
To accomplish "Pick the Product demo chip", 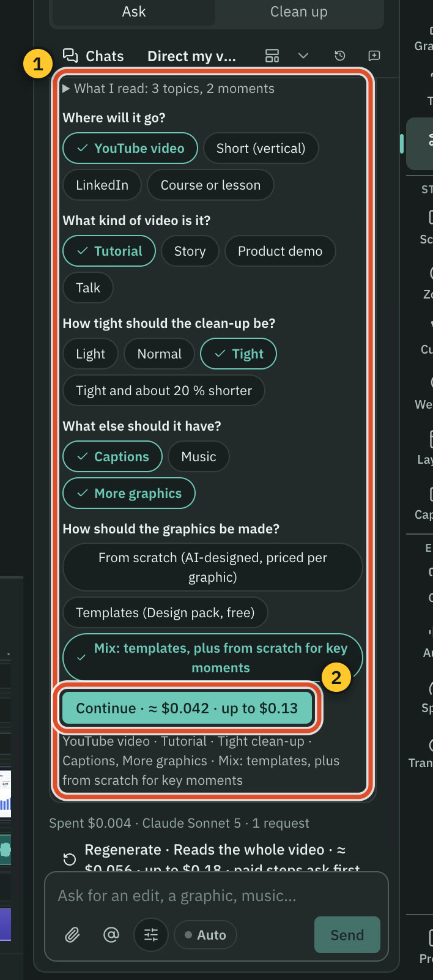I will tap(280, 251).
